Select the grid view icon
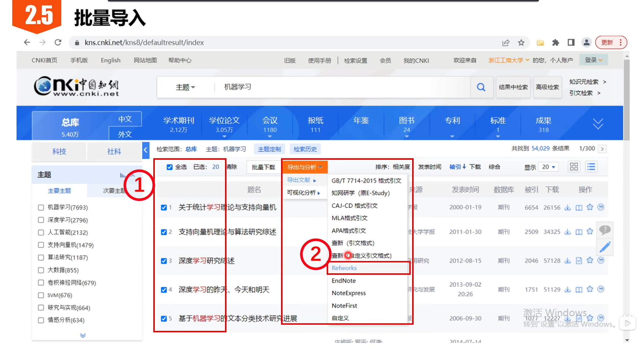 (x=573, y=166)
